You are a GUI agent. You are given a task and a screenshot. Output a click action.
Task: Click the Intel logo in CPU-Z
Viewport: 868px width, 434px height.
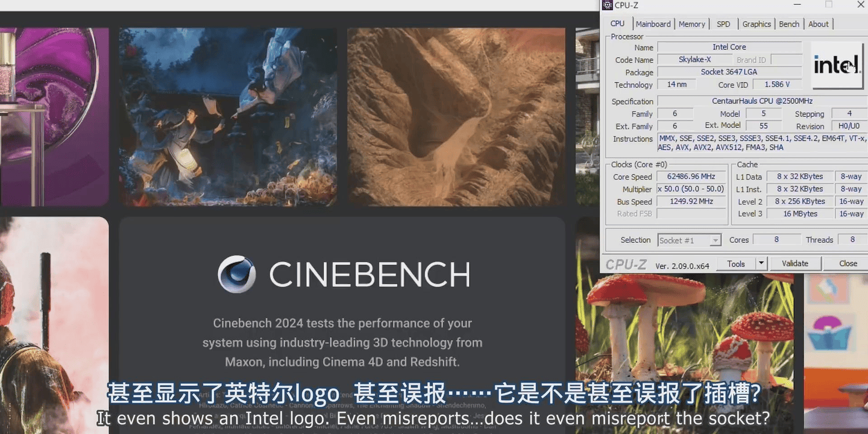837,65
